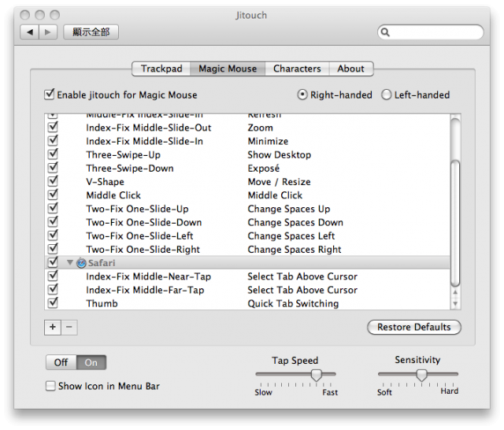Switch to the Trackpad tab

(161, 69)
